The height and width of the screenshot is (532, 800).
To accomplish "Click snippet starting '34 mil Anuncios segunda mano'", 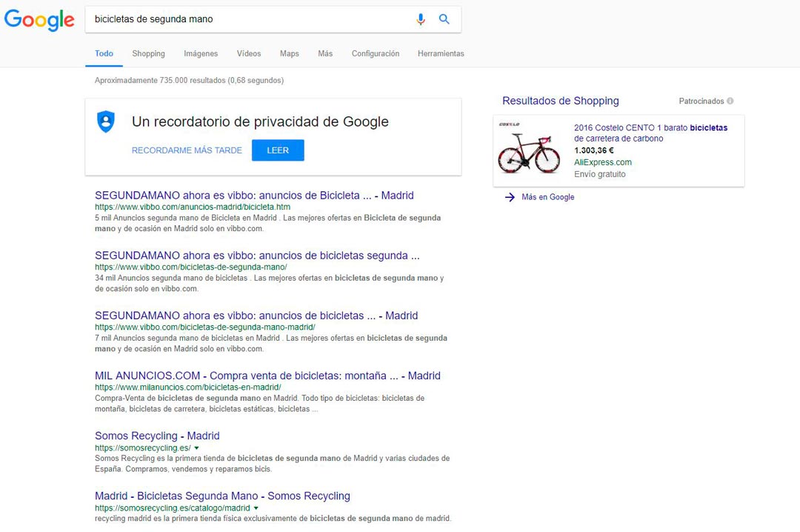I will 270,283.
